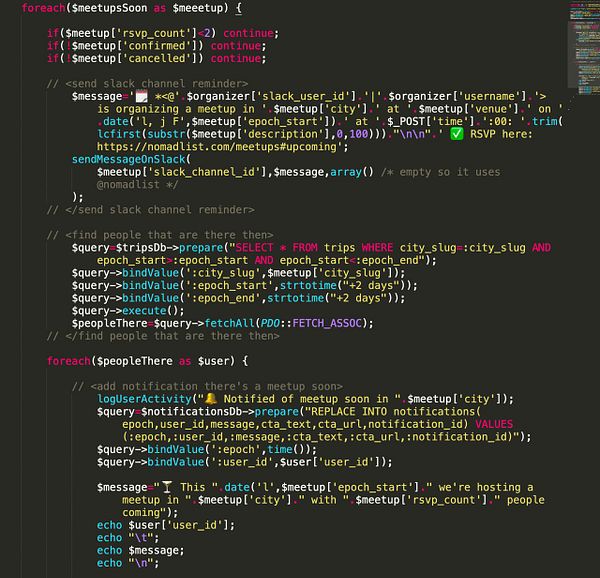Click the green checkmark emoji
The image size is (600, 578).
click(457, 134)
